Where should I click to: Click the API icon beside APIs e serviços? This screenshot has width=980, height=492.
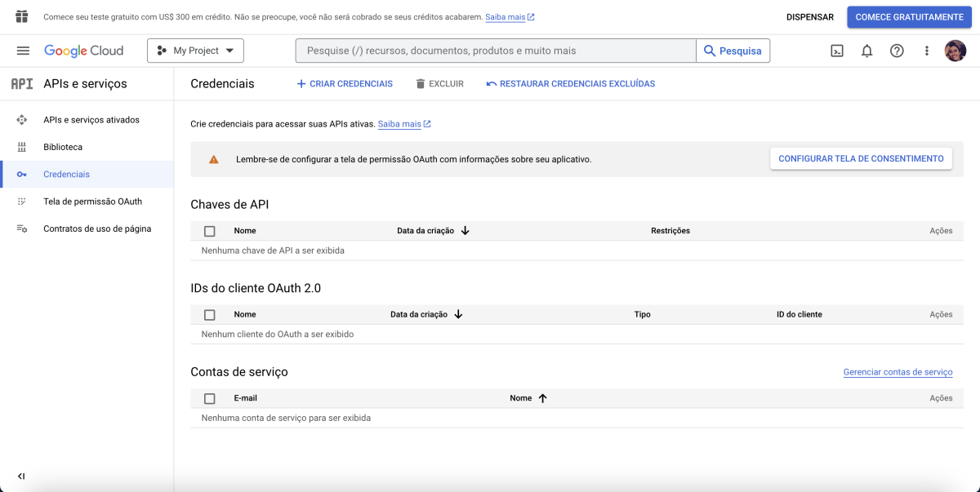pyautogui.click(x=22, y=84)
